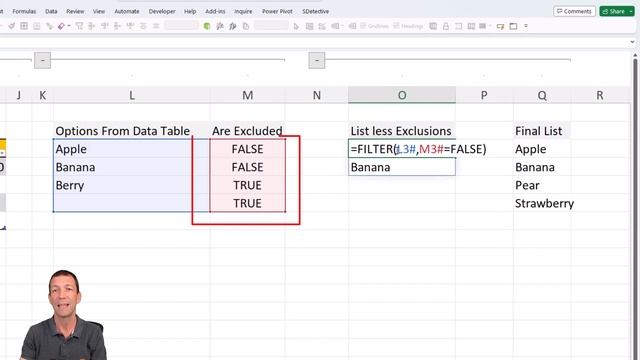Open the Developer tab
The height and width of the screenshot is (360, 640).
pos(162,11)
